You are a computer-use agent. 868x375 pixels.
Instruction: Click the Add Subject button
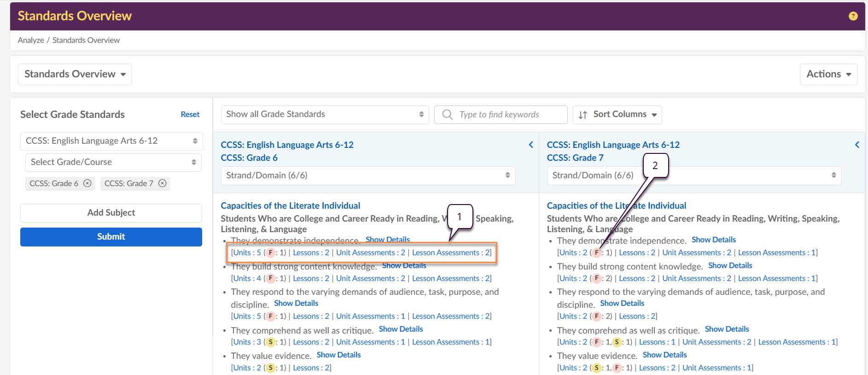(x=111, y=213)
